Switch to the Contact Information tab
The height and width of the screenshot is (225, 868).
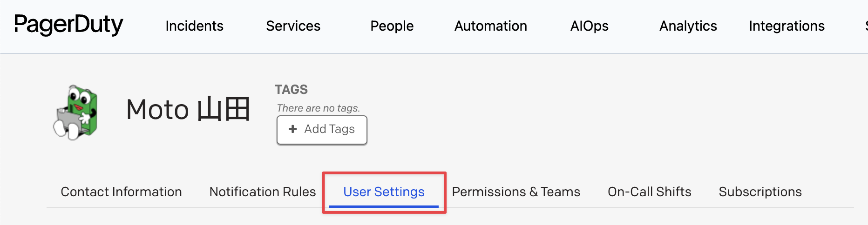click(121, 192)
